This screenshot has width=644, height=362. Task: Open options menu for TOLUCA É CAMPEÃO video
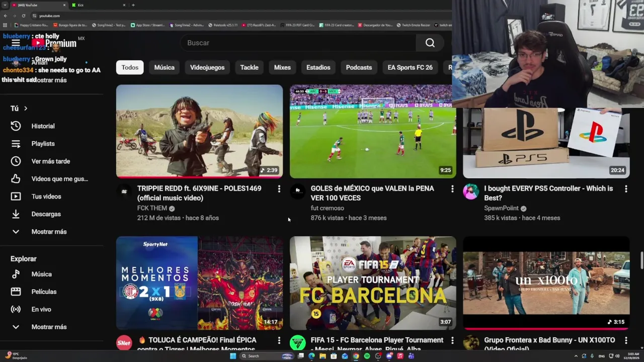279,340
